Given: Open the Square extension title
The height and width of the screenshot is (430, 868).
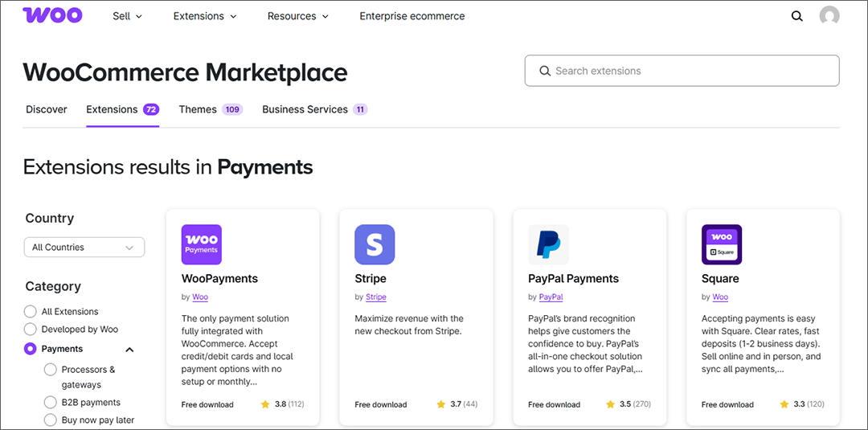Looking at the screenshot, I should [720, 278].
